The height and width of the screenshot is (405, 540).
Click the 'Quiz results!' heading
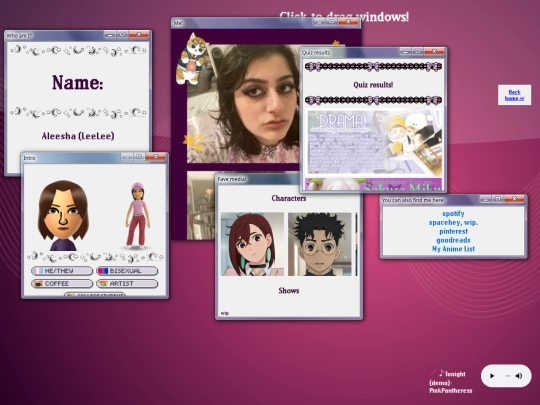[x=373, y=85]
